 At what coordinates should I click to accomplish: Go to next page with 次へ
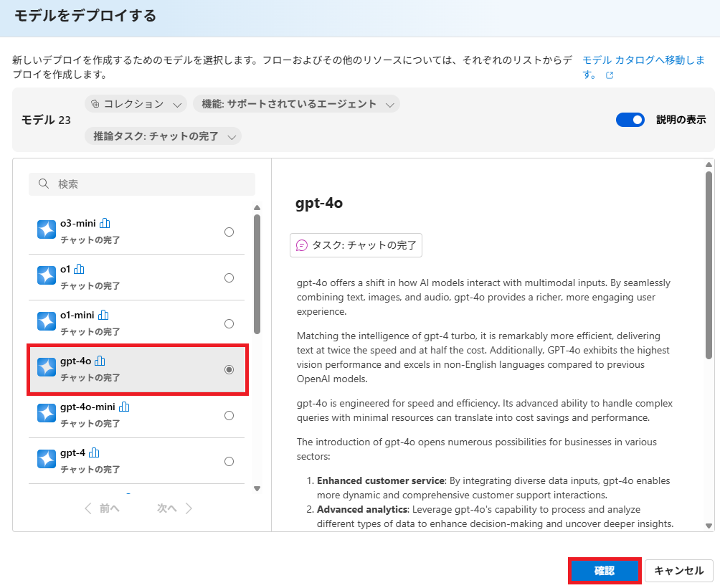click(174, 508)
